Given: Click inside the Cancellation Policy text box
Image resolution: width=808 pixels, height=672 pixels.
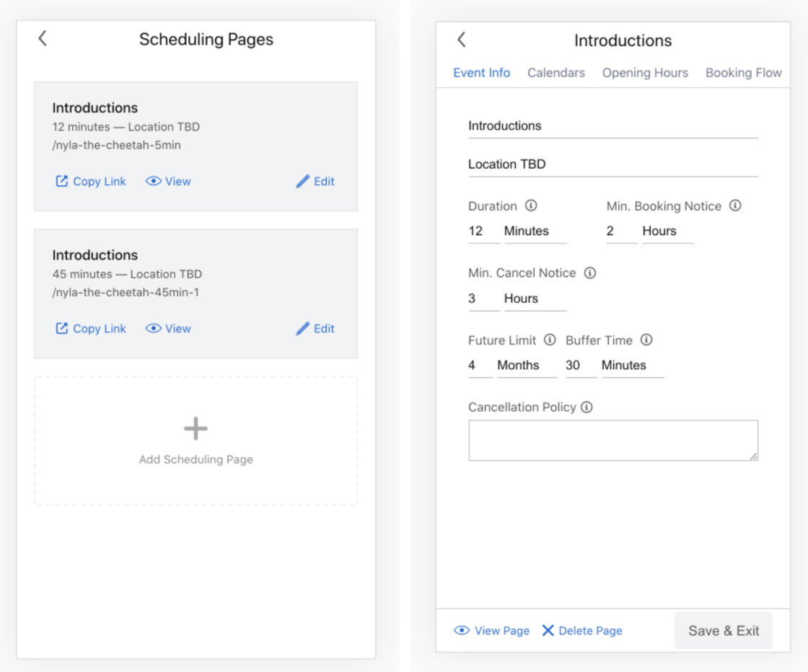Looking at the screenshot, I should tap(613, 440).
